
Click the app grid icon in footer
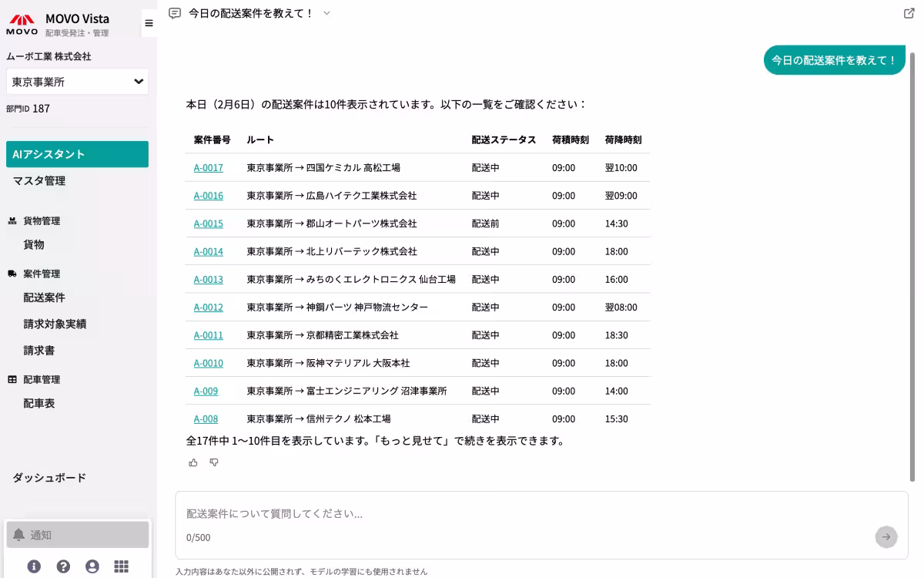(121, 566)
